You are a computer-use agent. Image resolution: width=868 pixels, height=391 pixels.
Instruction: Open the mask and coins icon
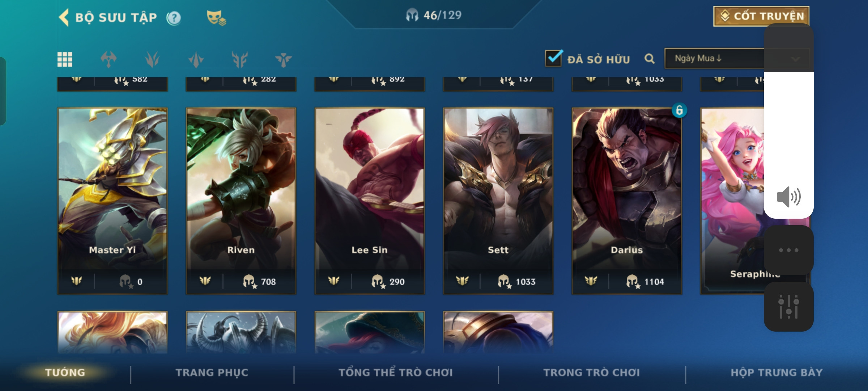coord(216,18)
